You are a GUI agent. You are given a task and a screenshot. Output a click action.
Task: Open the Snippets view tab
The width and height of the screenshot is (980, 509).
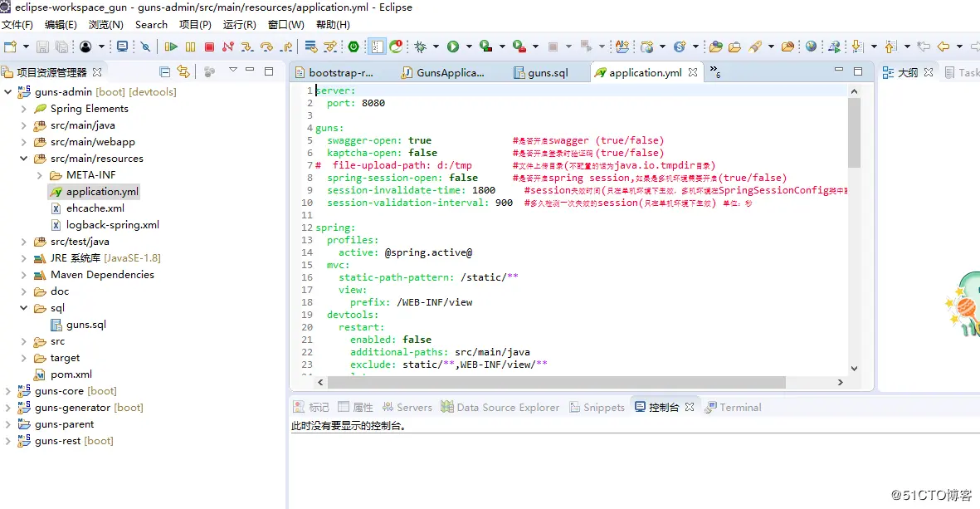point(597,407)
